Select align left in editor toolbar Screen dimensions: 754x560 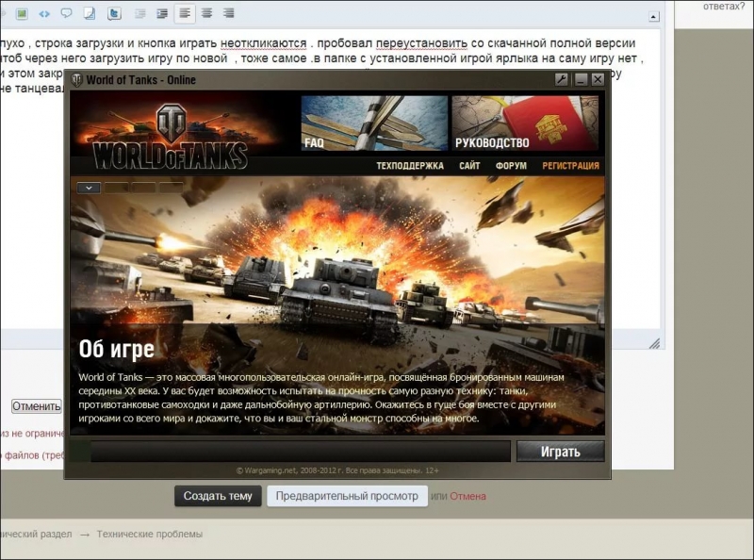(185, 13)
